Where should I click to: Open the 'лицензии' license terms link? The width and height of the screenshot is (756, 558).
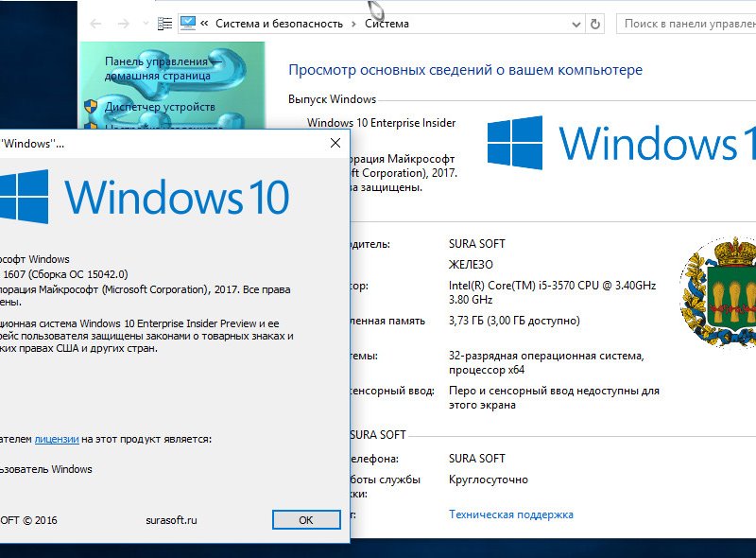(x=57, y=439)
